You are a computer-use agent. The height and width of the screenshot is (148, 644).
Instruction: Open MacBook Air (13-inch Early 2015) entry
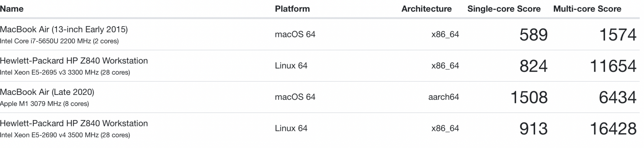click(64, 30)
